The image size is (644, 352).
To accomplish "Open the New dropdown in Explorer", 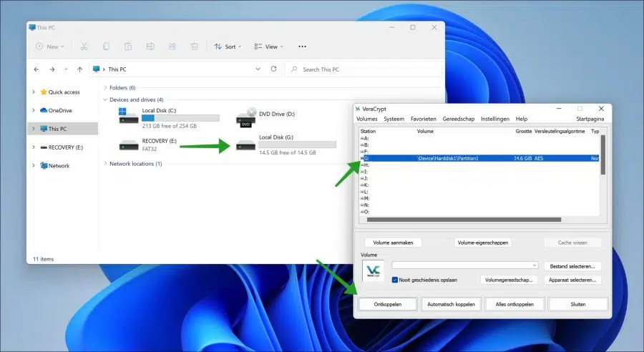I will pyautogui.click(x=50, y=47).
